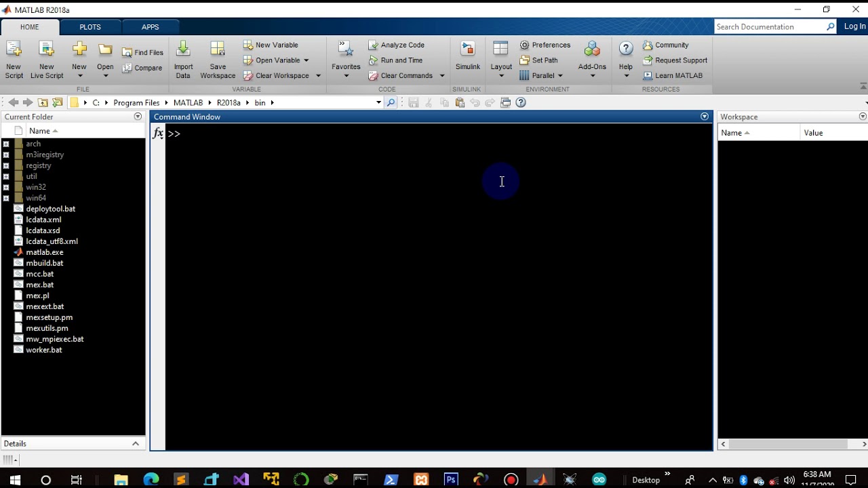Expand the registry folder
This screenshot has height=488, width=868.
(x=6, y=165)
